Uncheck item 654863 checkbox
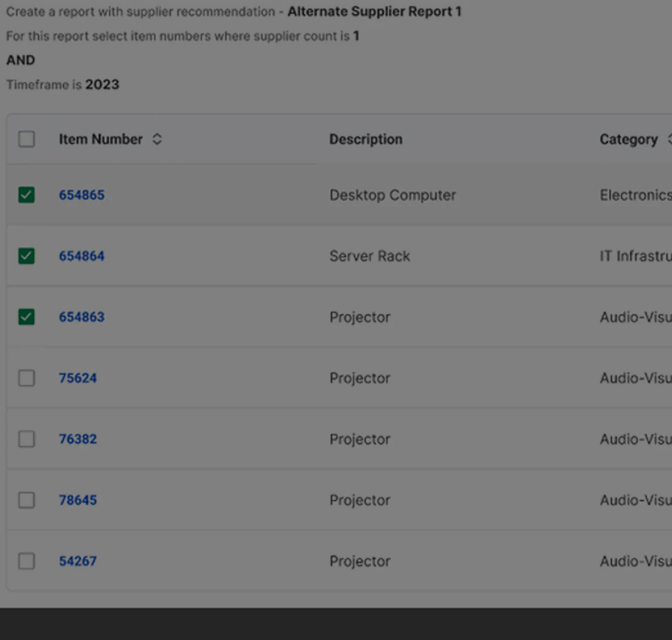 point(26,317)
